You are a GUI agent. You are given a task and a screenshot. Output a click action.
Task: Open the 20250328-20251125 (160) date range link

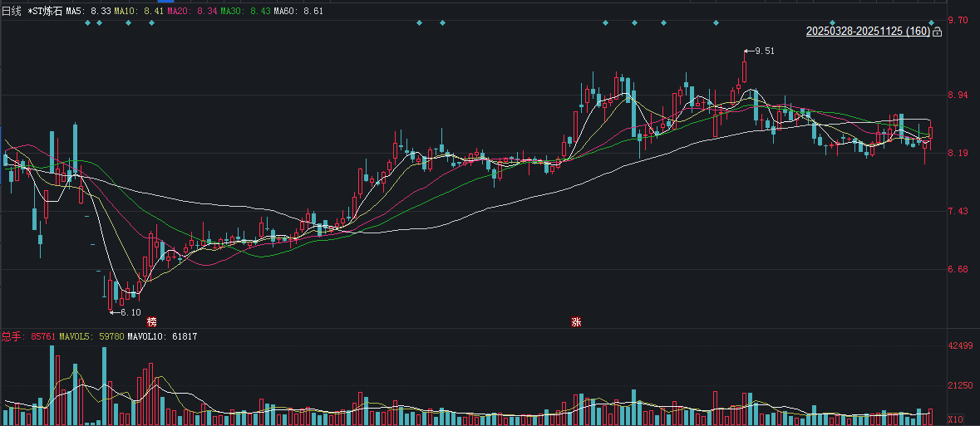coord(868,32)
